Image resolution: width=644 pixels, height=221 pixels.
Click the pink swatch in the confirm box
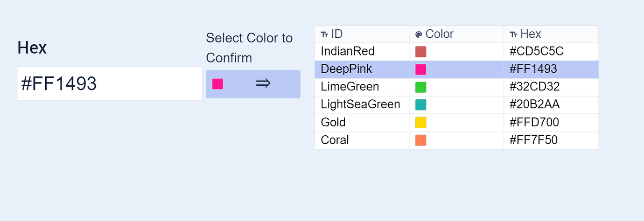click(217, 84)
